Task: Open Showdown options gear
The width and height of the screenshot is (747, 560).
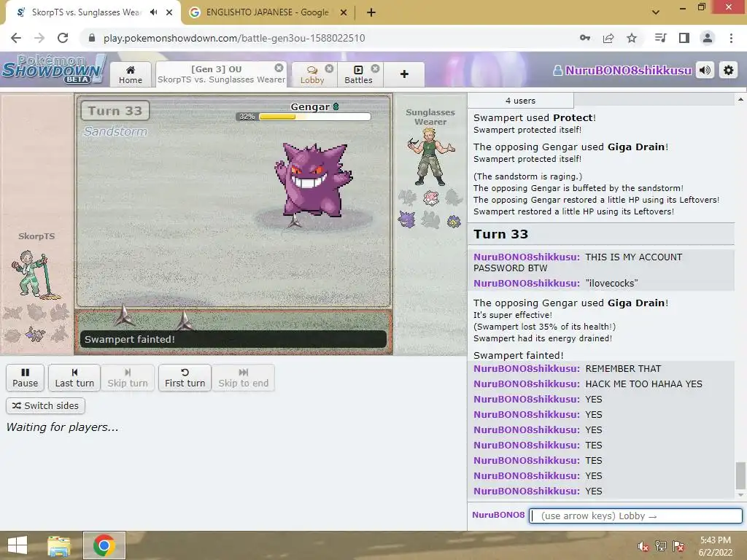Action: coord(729,71)
